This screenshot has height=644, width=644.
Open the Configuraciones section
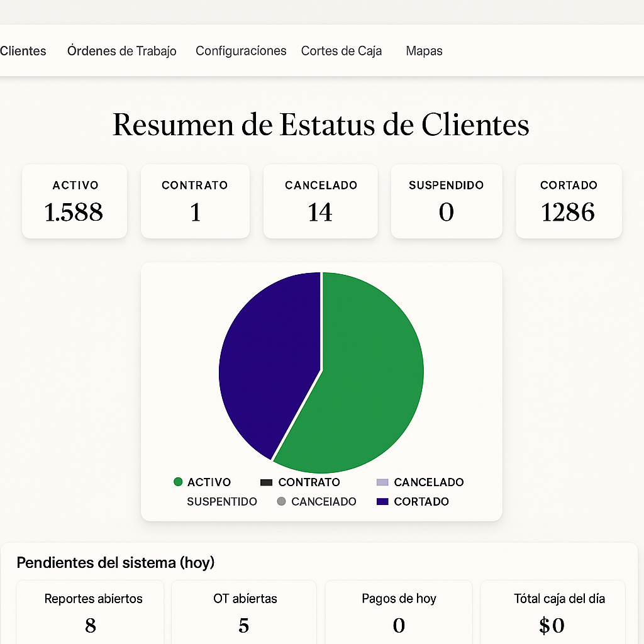(x=241, y=51)
